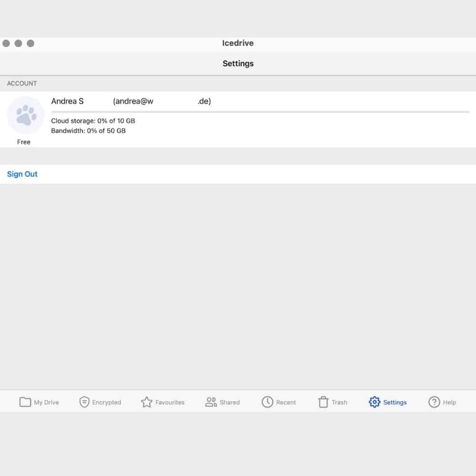The height and width of the screenshot is (476, 476).
Task: Click the storage usage progress bar
Action: [260, 112]
